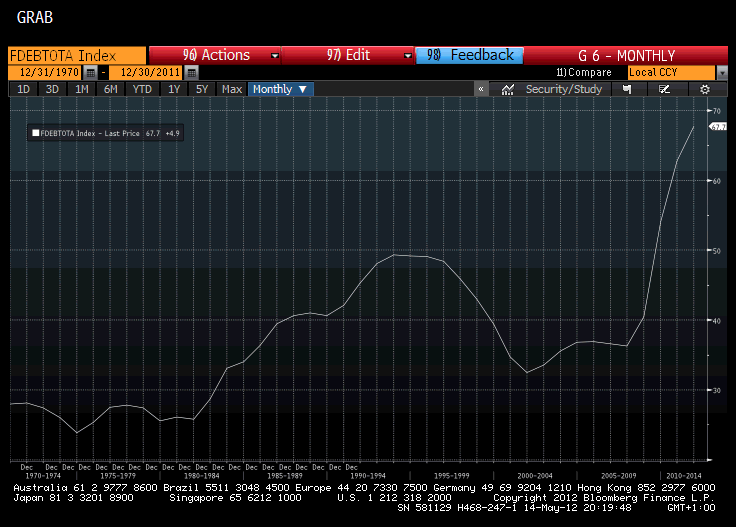The image size is (736, 527).
Task: Expand the Actions menu dropdown arrow
Action: (275, 56)
